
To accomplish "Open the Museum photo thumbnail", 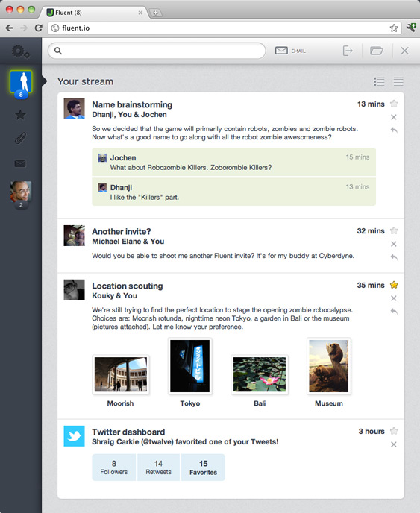I will [x=329, y=366].
